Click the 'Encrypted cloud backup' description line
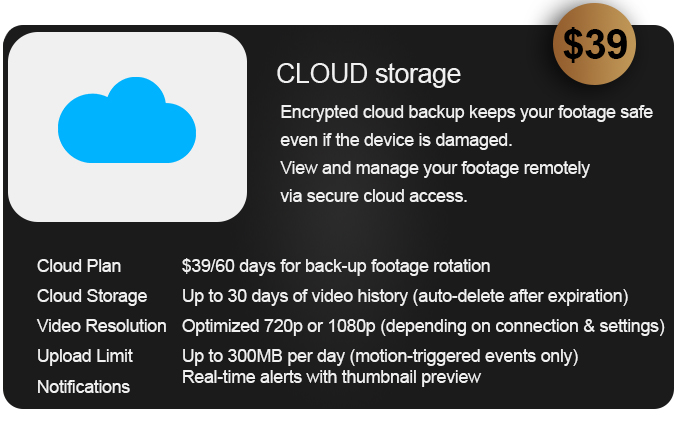 [467, 112]
